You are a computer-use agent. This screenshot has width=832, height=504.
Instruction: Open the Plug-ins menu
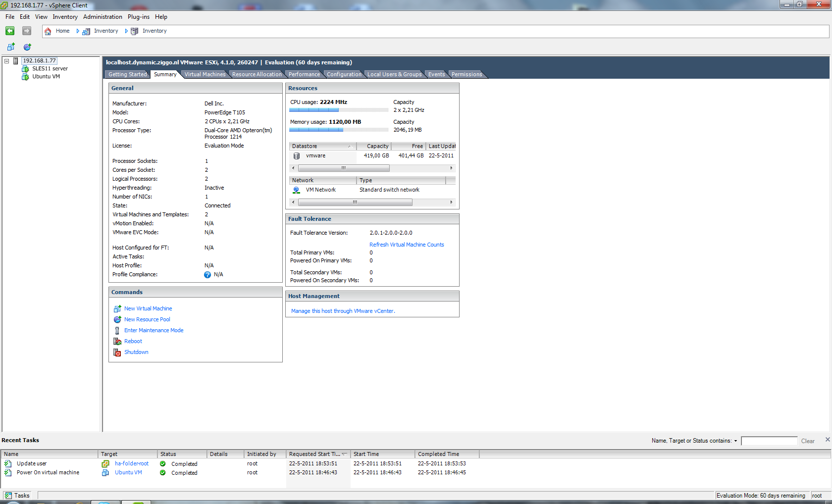coord(139,17)
